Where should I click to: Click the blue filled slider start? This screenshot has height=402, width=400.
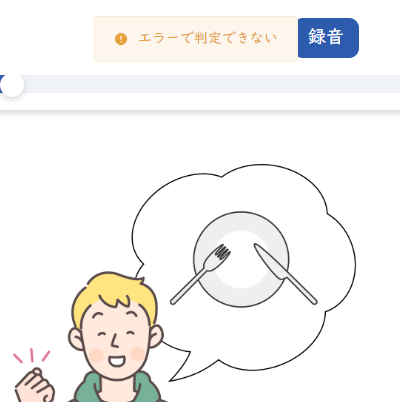(x=1, y=84)
